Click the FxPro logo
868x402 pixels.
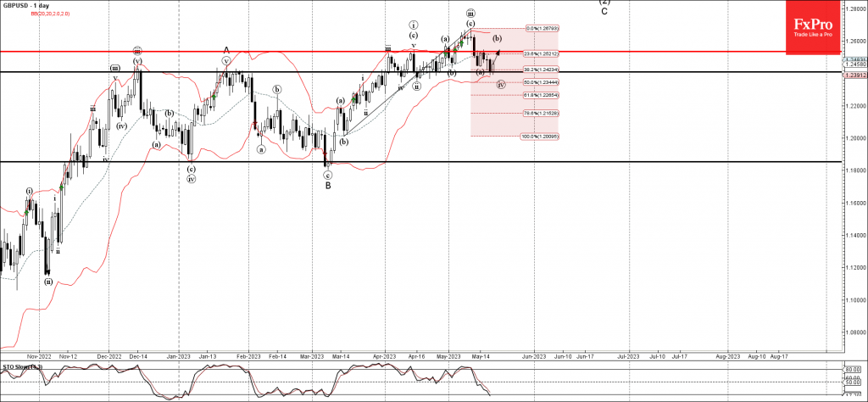click(813, 36)
